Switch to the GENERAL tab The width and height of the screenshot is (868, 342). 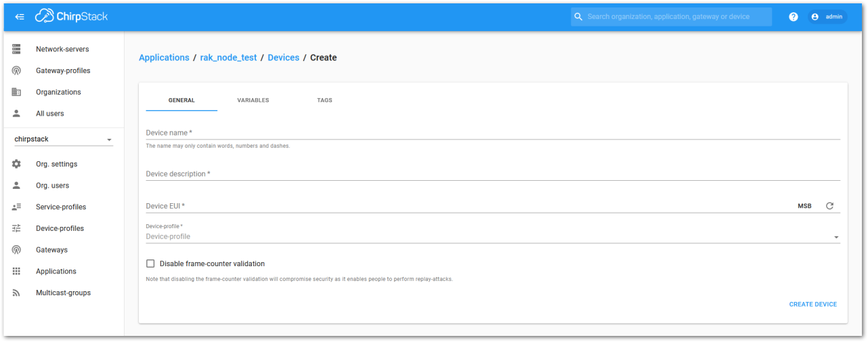[181, 100]
